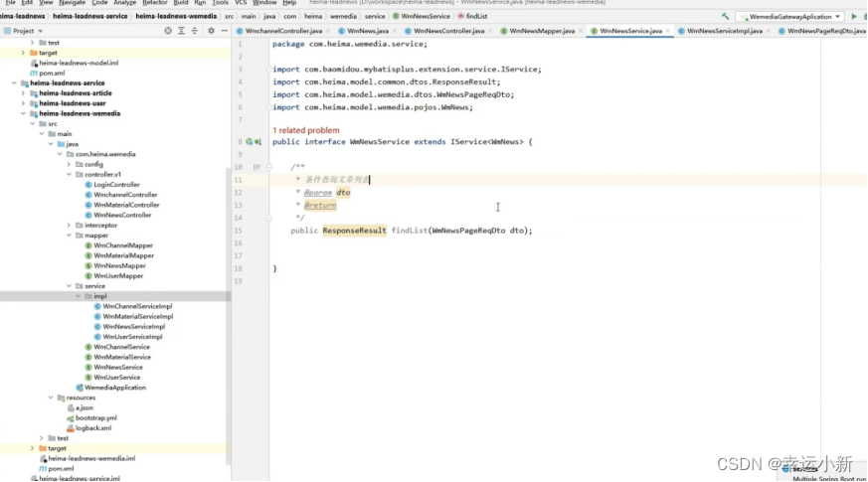Select WmUserMapper in project tree
This screenshot has width=868, height=482.
[x=118, y=276]
